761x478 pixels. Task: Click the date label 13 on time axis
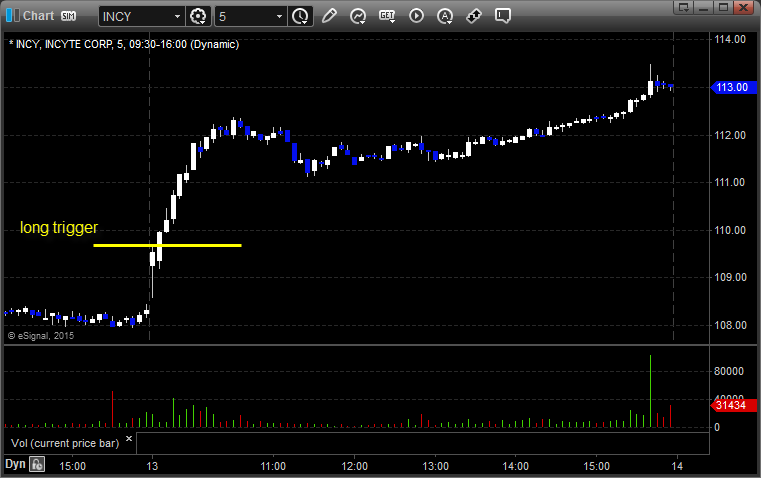[152, 466]
